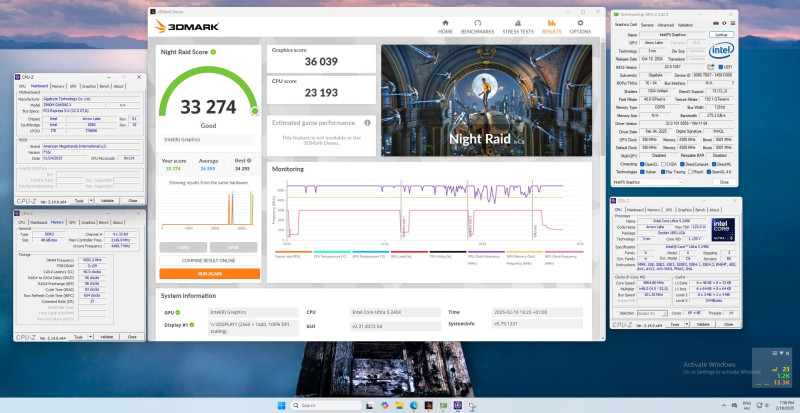800x413 pixels.
Task: Open 3DMark Options gear
Action: 580,23
